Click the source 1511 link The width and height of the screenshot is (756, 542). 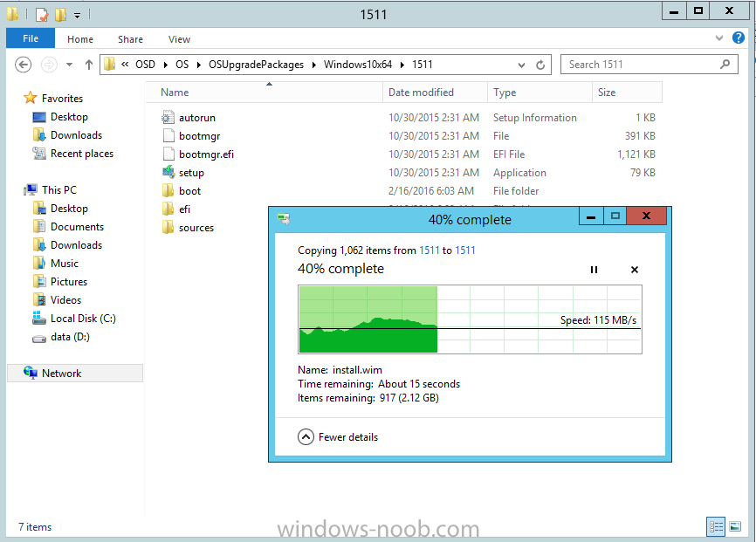click(x=430, y=250)
